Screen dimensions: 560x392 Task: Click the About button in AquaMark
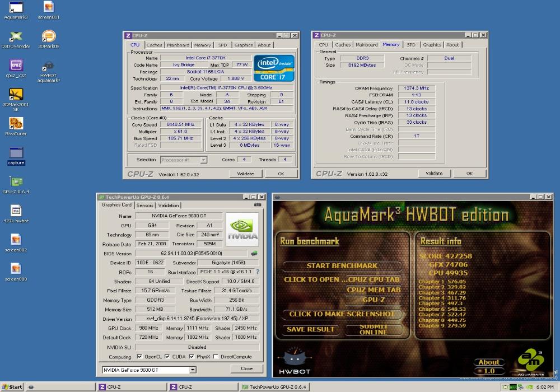click(x=488, y=362)
